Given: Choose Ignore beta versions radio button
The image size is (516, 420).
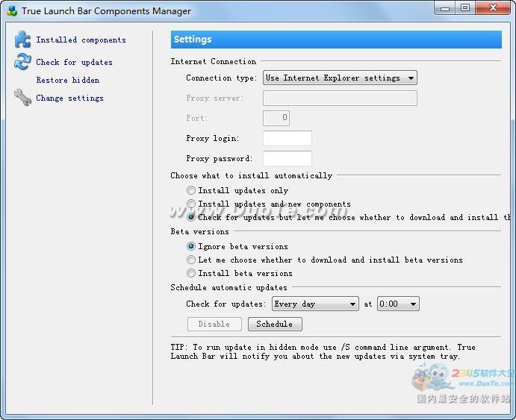Looking at the screenshot, I should (191, 246).
